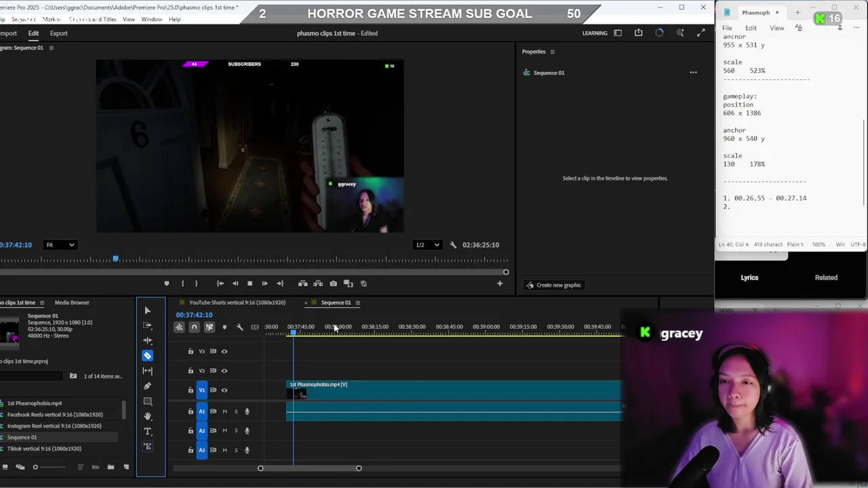Image resolution: width=868 pixels, height=488 pixels.
Task: Step forward one frame
Action: tap(264, 283)
